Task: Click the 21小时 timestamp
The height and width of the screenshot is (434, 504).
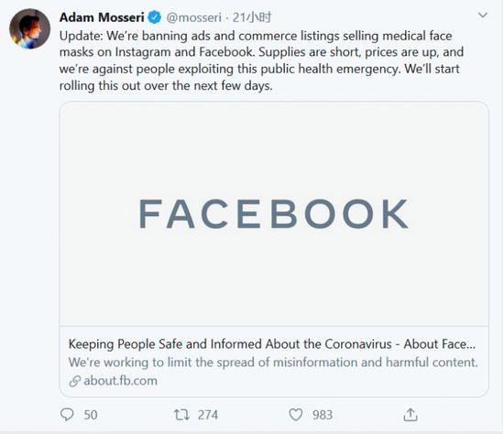Action: click(x=252, y=17)
